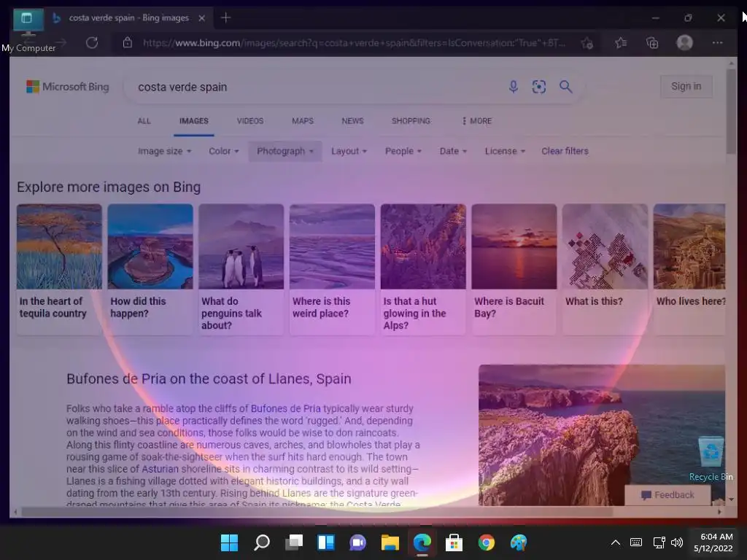Open Recycle Bin desktop icon

[711, 459]
